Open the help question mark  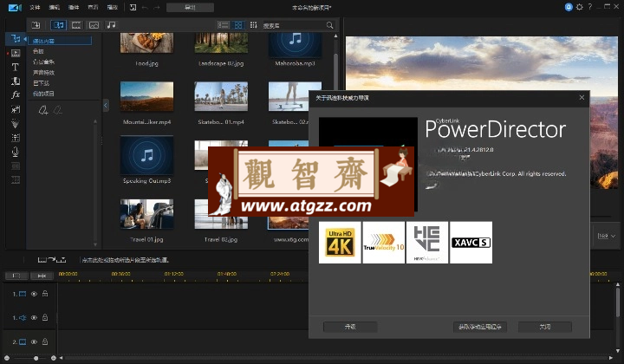pyautogui.click(x=590, y=7)
